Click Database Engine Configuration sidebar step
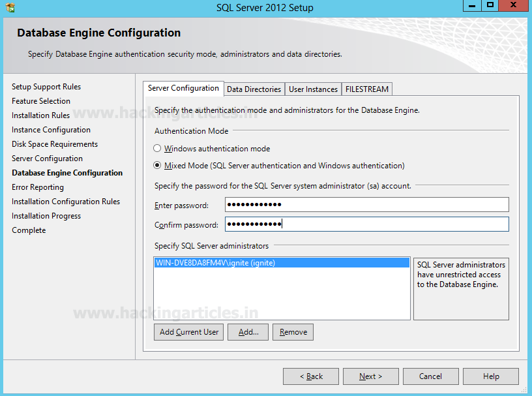532x396 pixels. [x=67, y=173]
